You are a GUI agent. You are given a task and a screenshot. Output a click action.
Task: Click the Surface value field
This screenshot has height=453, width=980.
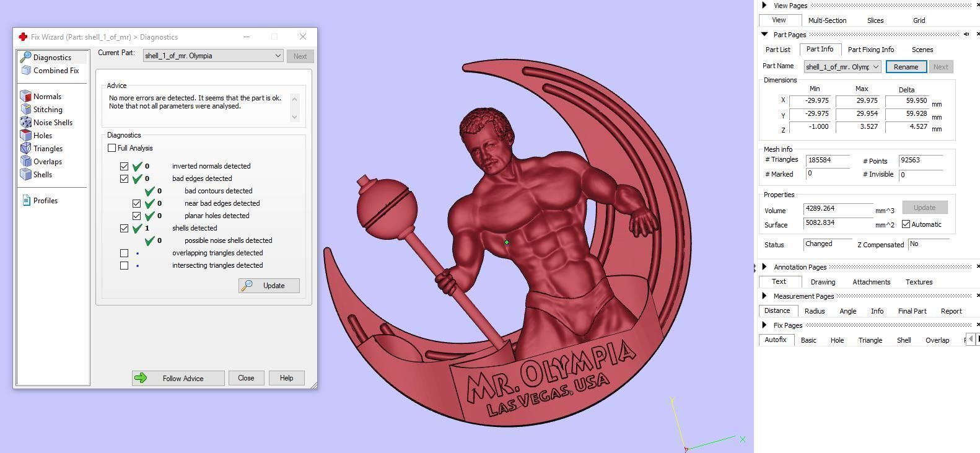838,224
